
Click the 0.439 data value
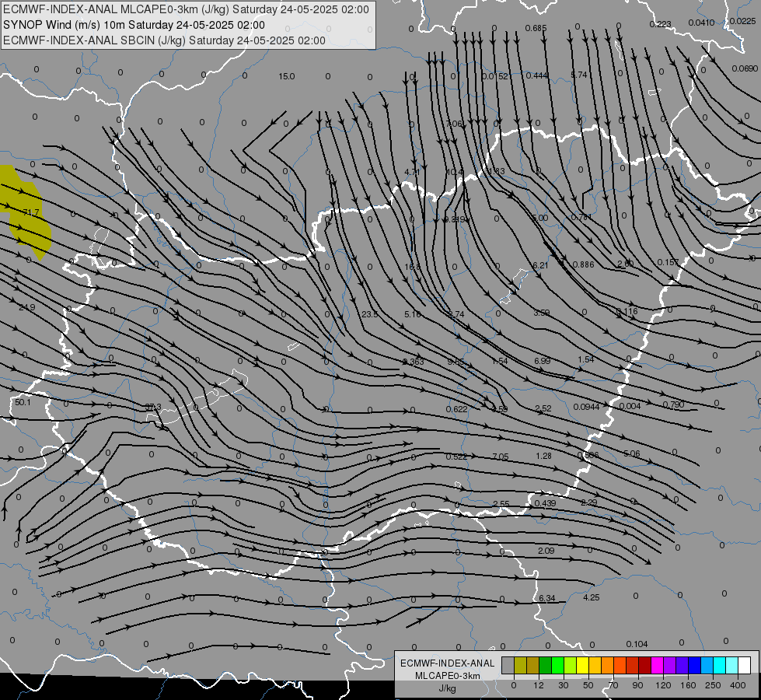coord(545,503)
